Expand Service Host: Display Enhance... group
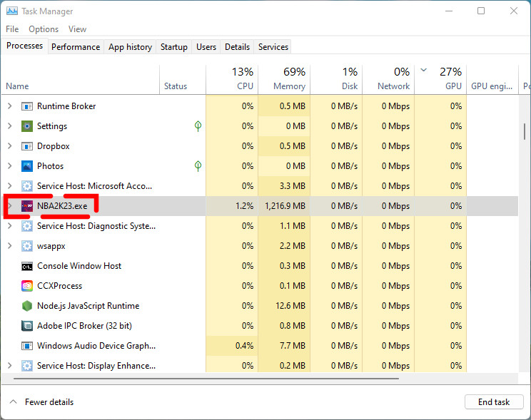Screen dimensions: 531x420 (x=10, y=366)
